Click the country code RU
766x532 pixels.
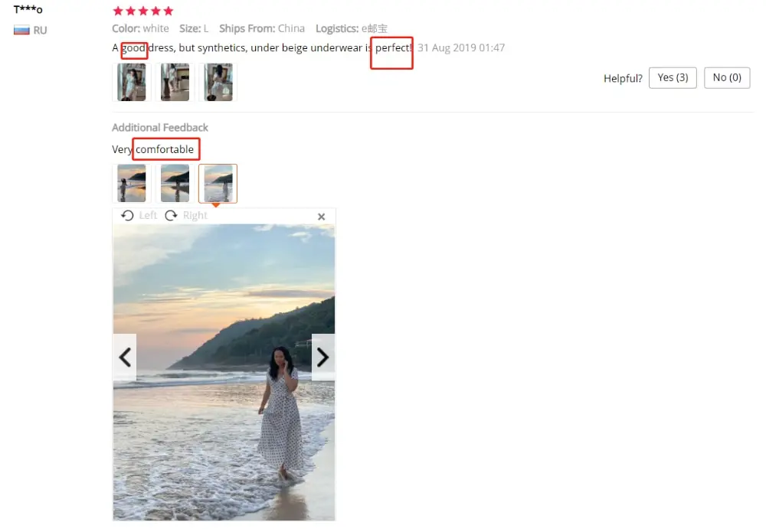(40, 31)
